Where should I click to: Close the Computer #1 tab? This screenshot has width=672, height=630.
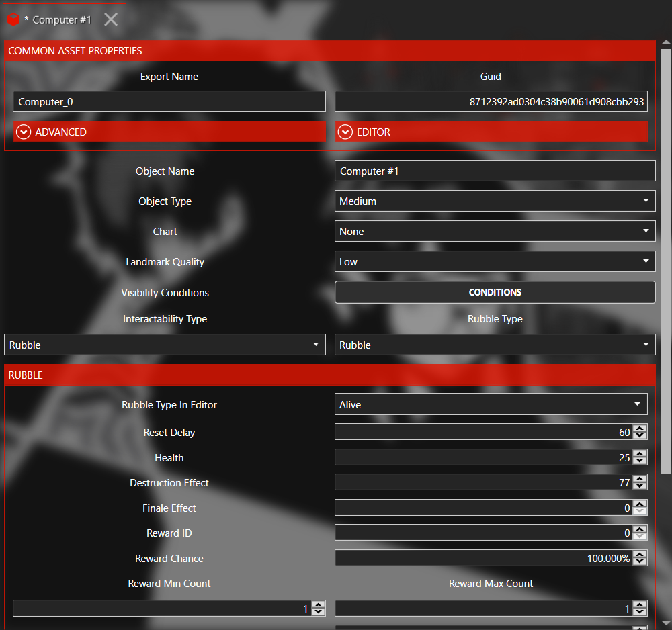[111, 19]
